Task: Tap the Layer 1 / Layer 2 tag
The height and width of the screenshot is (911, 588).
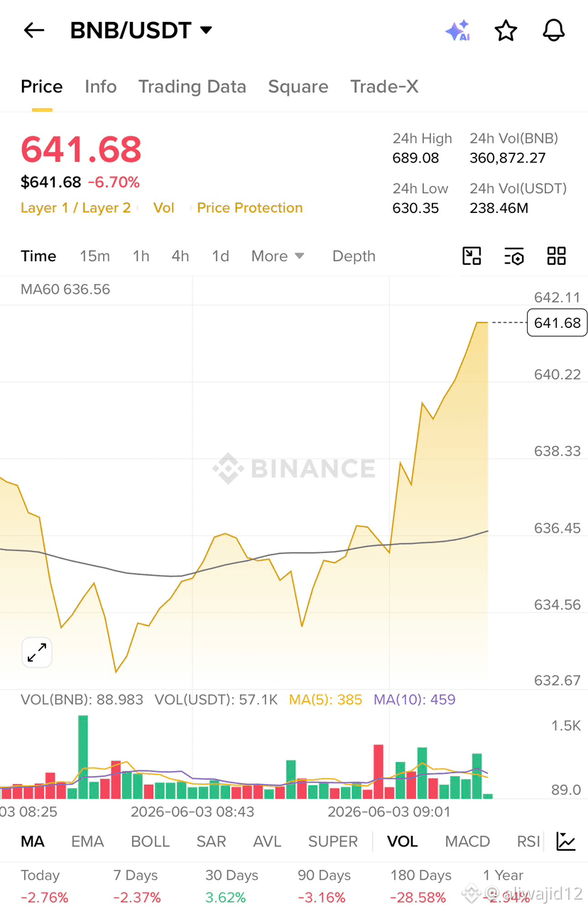Action: click(x=76, y=208)
